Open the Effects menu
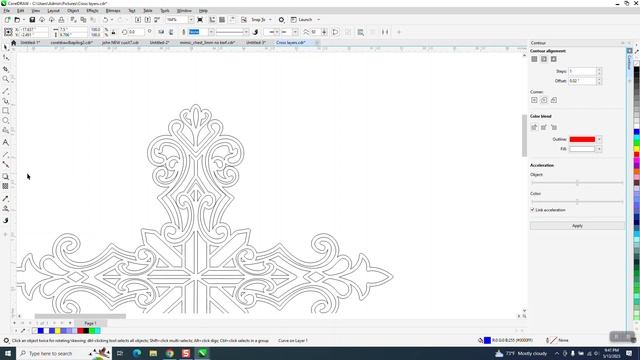640x360 pixels. click(x=92, y=11)
